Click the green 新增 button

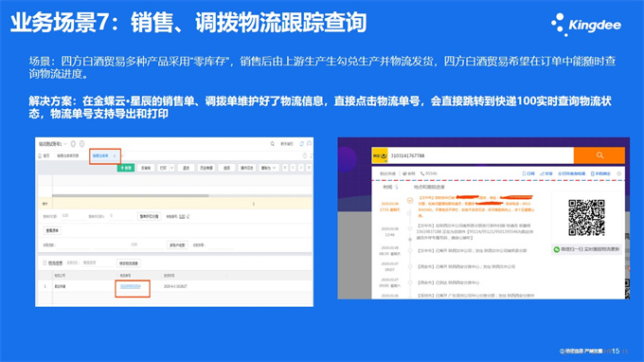tap(126, 168)
